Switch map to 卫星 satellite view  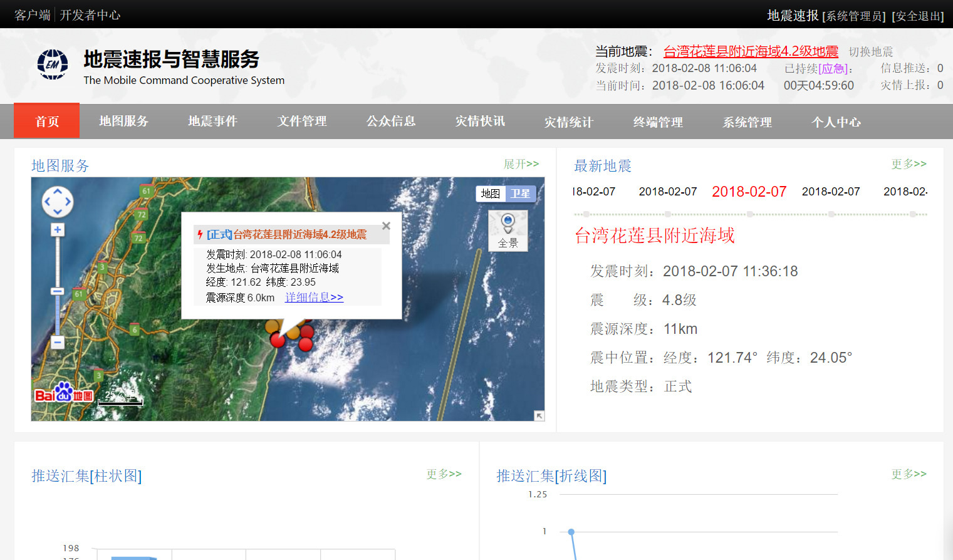click(x=520, y=194)
